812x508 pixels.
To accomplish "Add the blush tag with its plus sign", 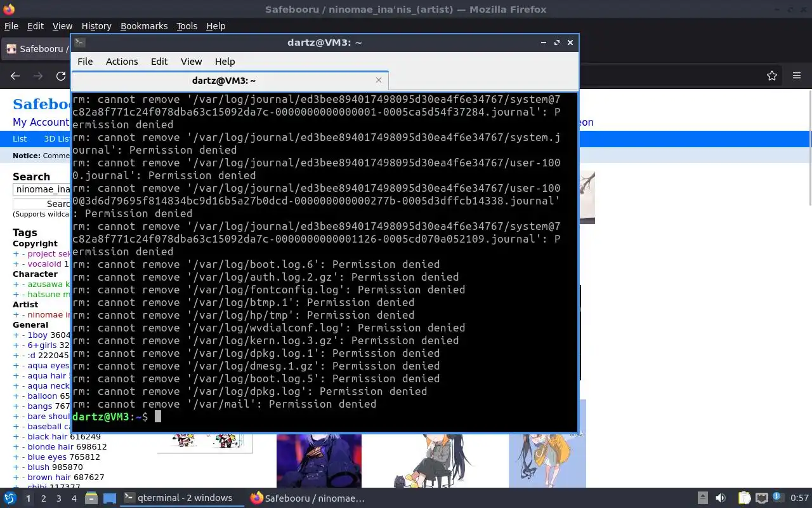I will click(x=16, y=467).
